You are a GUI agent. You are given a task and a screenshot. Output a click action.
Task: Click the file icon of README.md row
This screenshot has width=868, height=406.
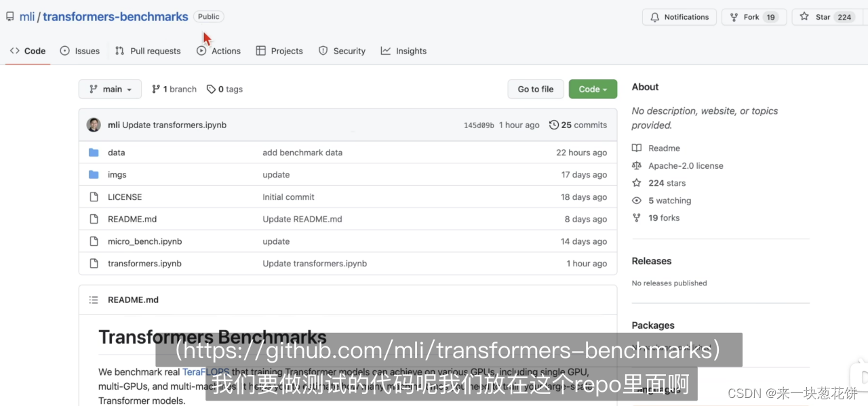pyautogui.click(x=94, y=219)
